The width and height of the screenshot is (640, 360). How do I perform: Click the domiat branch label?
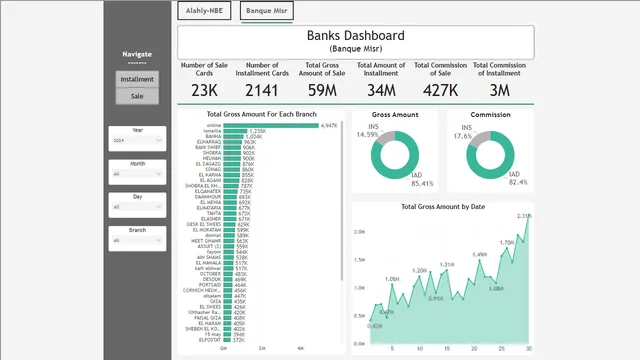(214, 236)
